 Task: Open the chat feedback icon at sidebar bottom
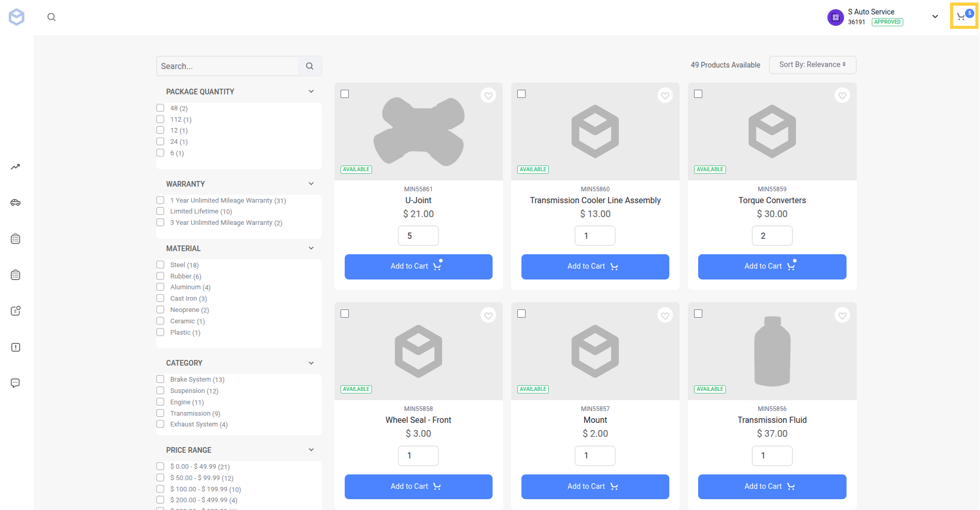[15, 383]
